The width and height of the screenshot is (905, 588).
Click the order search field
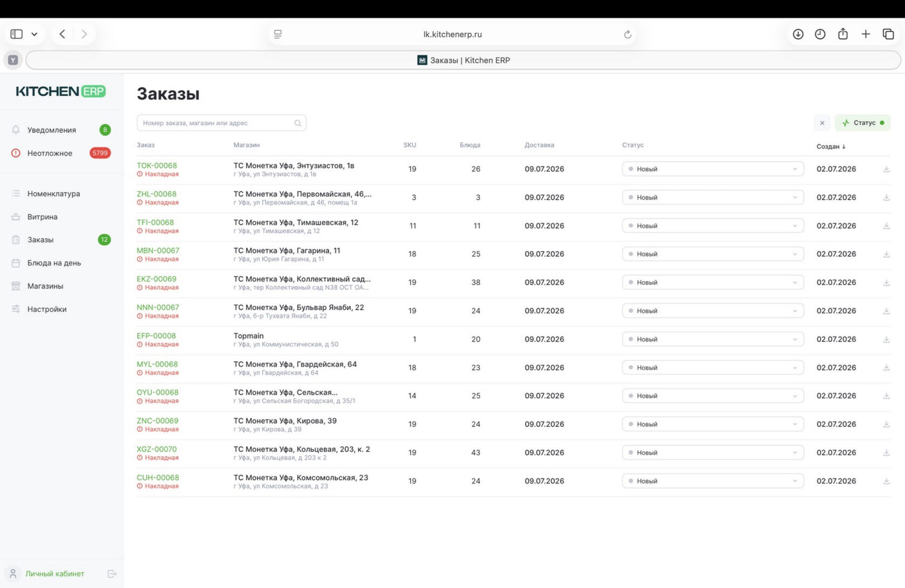tap(221, 123)
